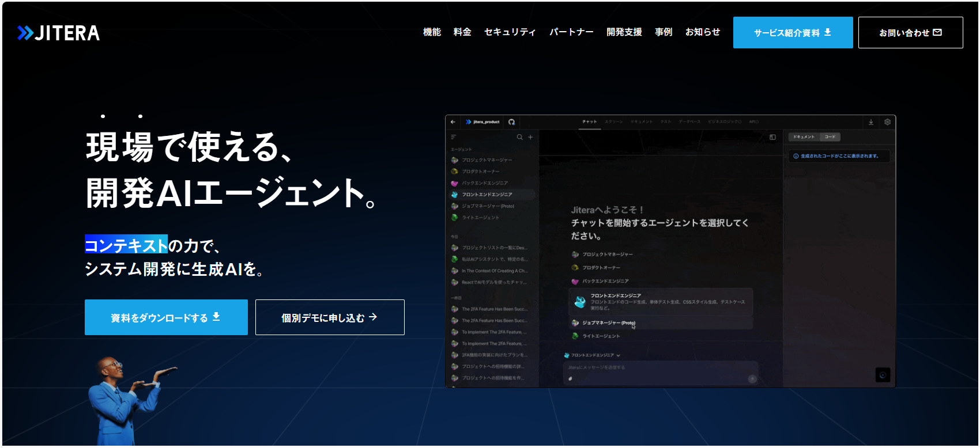
Task: Click the sidebar filter lines icon in preview
Action: coord(454,137)
